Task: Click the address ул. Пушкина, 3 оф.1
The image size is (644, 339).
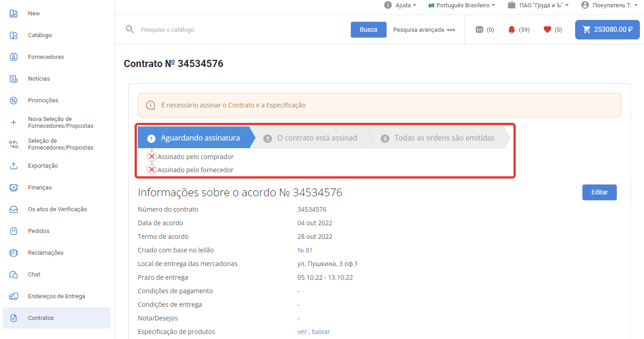Action: [x=328, y=264]
